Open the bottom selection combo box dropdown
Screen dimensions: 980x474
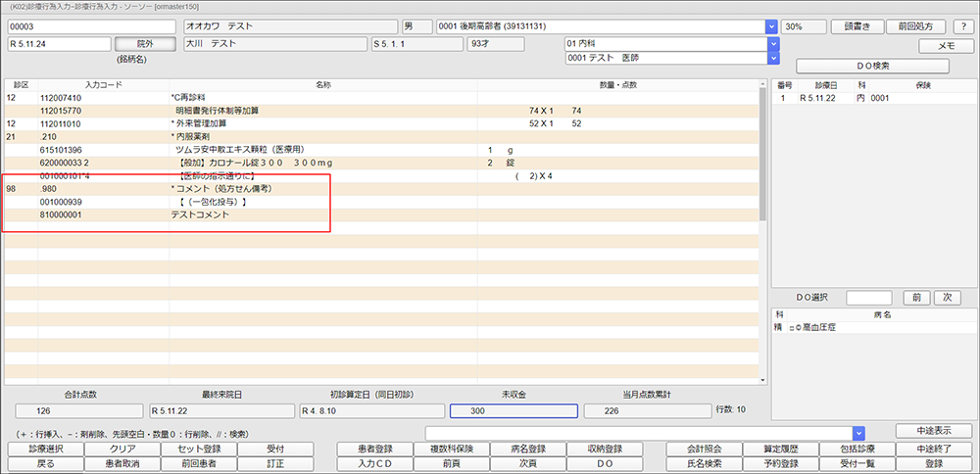(x=858, y=432)
